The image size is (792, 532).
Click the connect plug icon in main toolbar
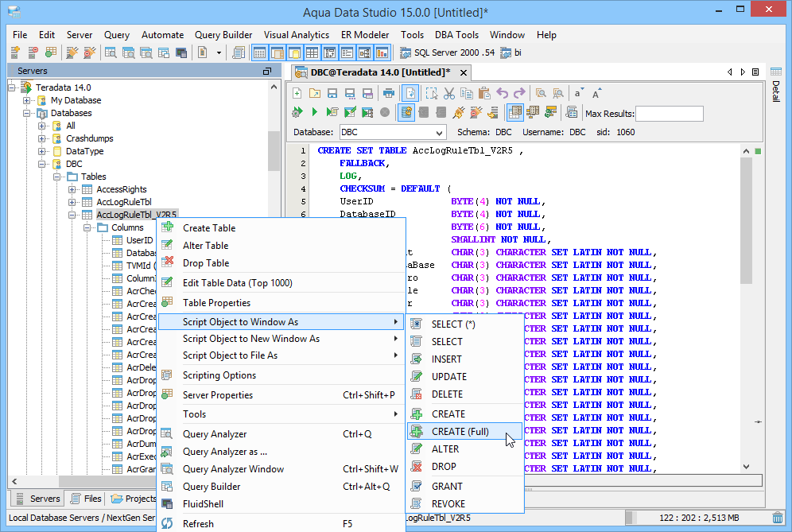tap(72, 52)
